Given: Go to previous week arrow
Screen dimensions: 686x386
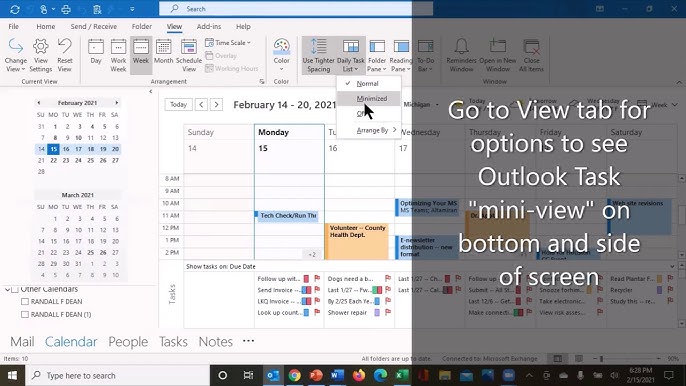Looking at the screenshot, I should 201,105.
